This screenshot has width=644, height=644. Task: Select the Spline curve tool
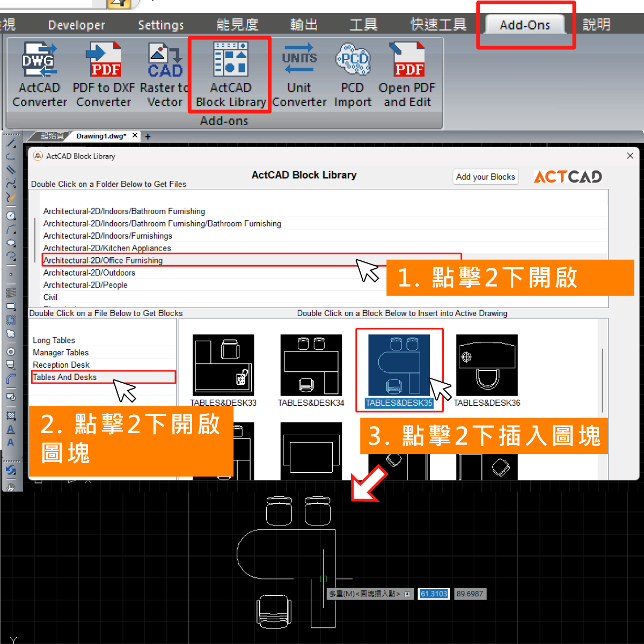click(11, 183)
